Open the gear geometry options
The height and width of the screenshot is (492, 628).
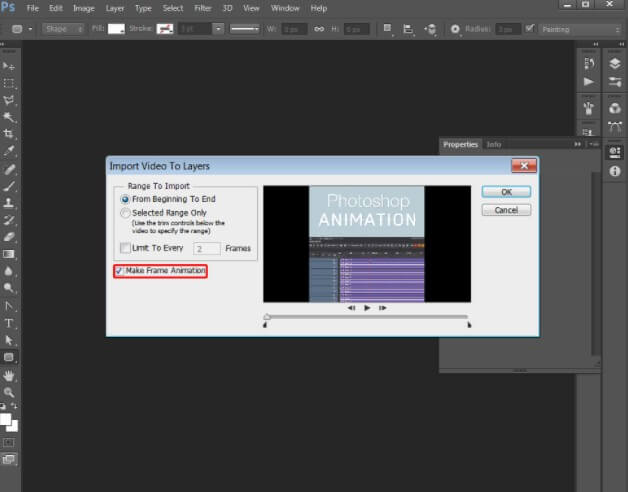pyautogui.click(x=455, y=29)
